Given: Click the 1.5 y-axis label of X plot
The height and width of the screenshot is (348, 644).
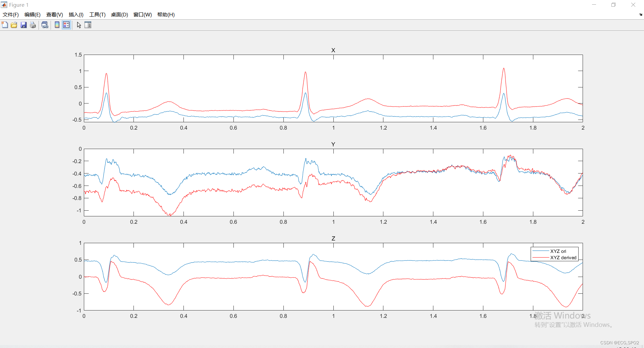Looking at the screenshot, I should pos(78,55).
